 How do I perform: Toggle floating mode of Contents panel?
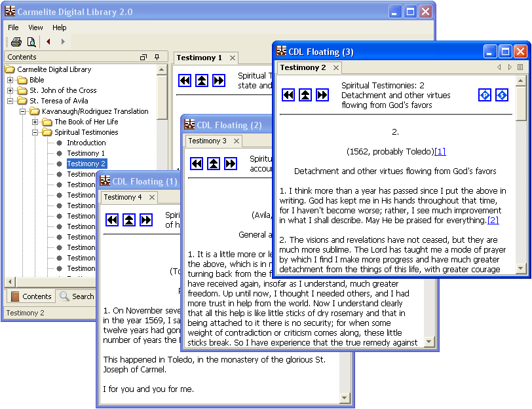143,58
